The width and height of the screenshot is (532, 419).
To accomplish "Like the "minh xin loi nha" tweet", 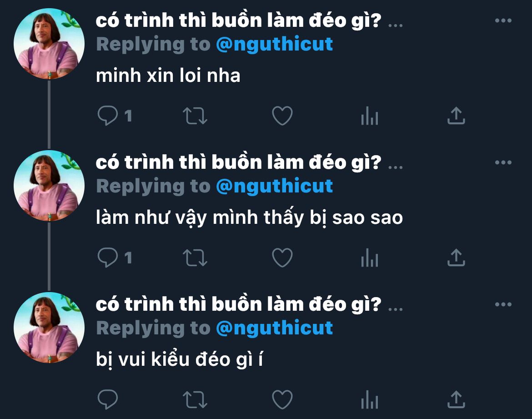I will (282, 116).
